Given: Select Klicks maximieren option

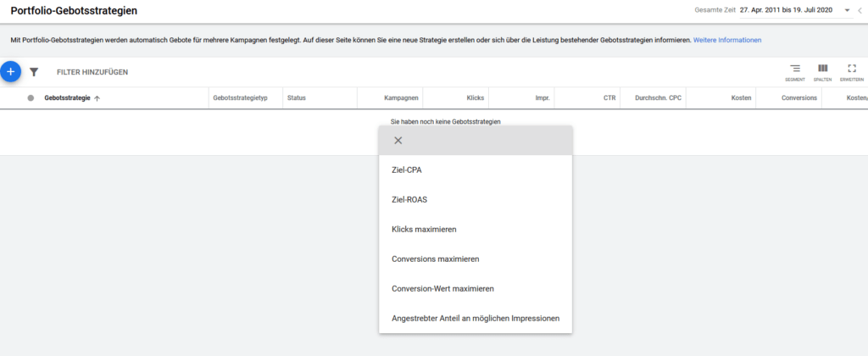Looking at the screenshot, I should tap(428, 230).
